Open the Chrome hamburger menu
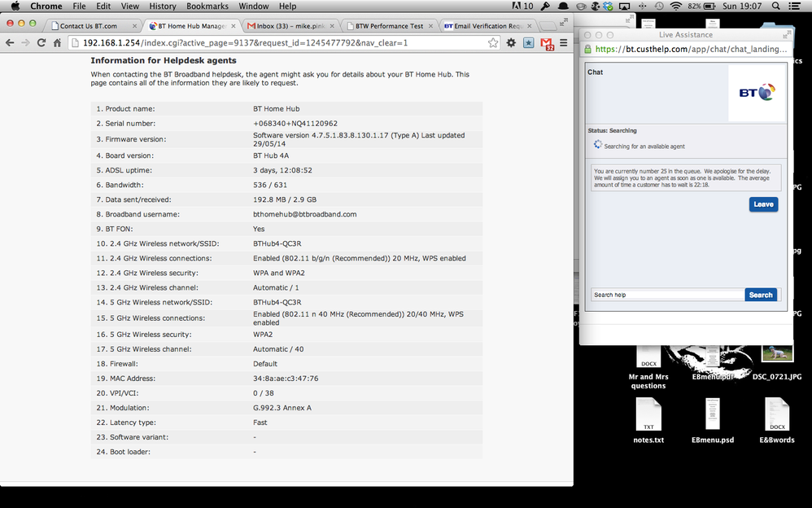 point(563,42)
